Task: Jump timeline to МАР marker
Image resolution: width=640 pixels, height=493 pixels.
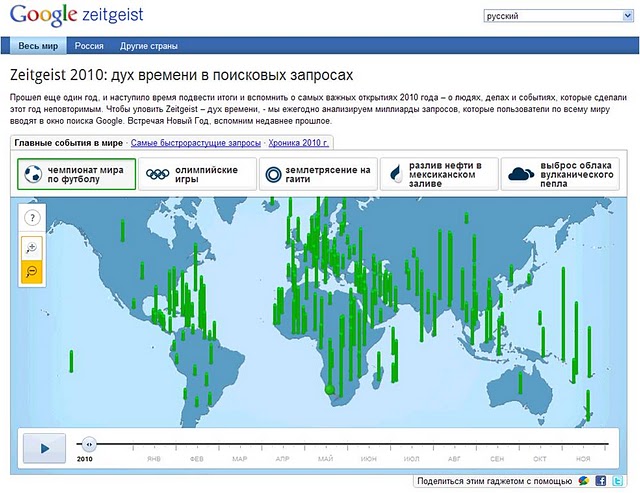Action: [240, 459]
